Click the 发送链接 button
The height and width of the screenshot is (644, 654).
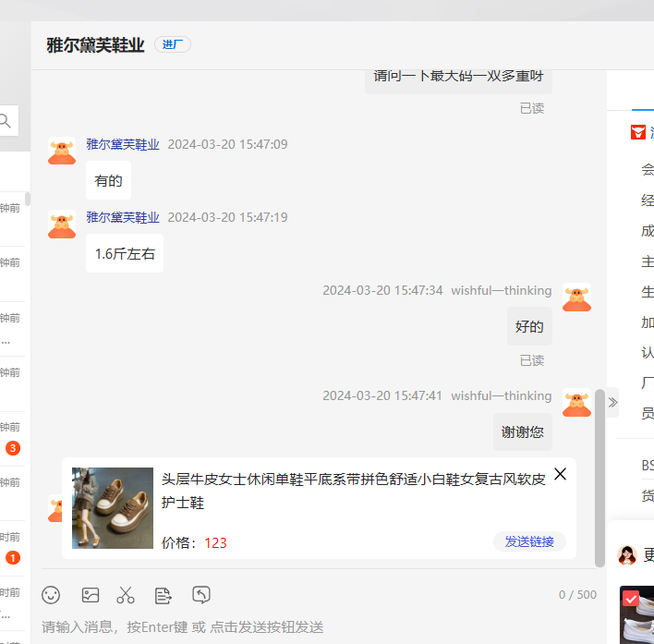pos(529,541)
